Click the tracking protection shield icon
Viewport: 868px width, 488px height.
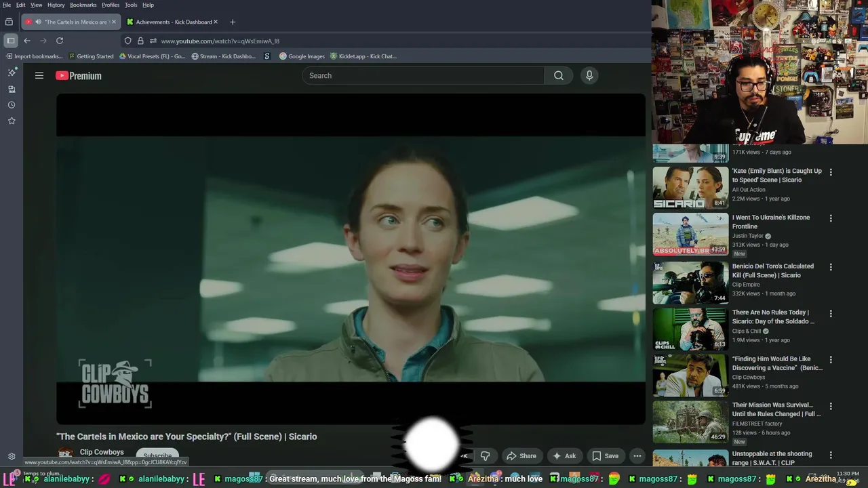[x=127, y=41]
